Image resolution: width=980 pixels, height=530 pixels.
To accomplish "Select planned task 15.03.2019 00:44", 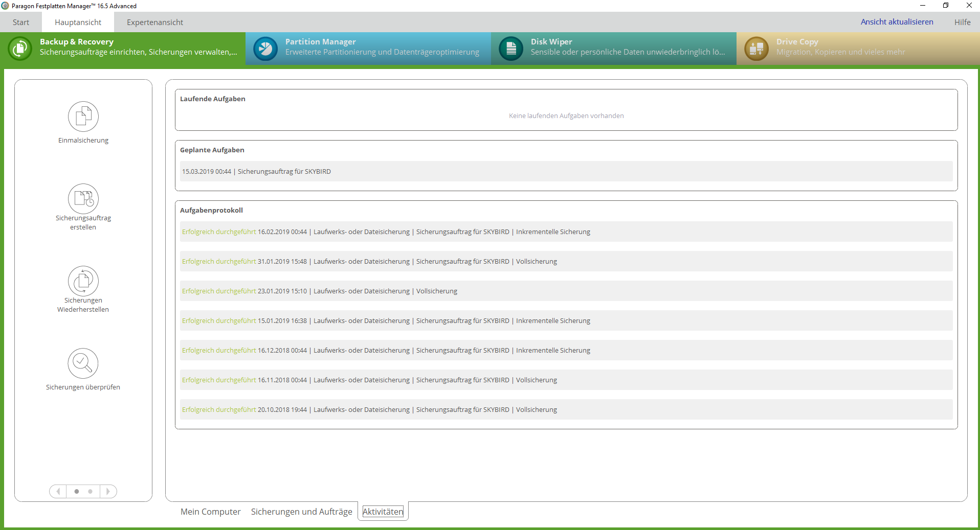I will click(566, 171).
